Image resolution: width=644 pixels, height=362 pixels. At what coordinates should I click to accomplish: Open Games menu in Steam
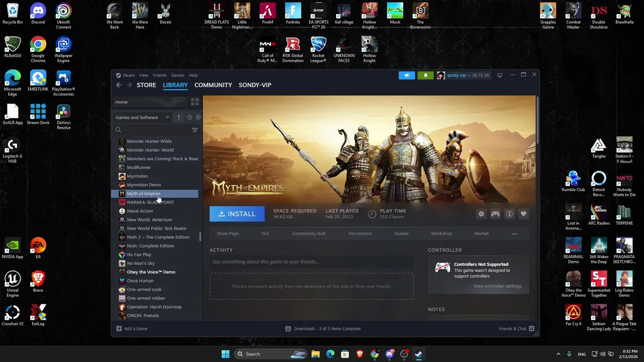tap(178, 75)
